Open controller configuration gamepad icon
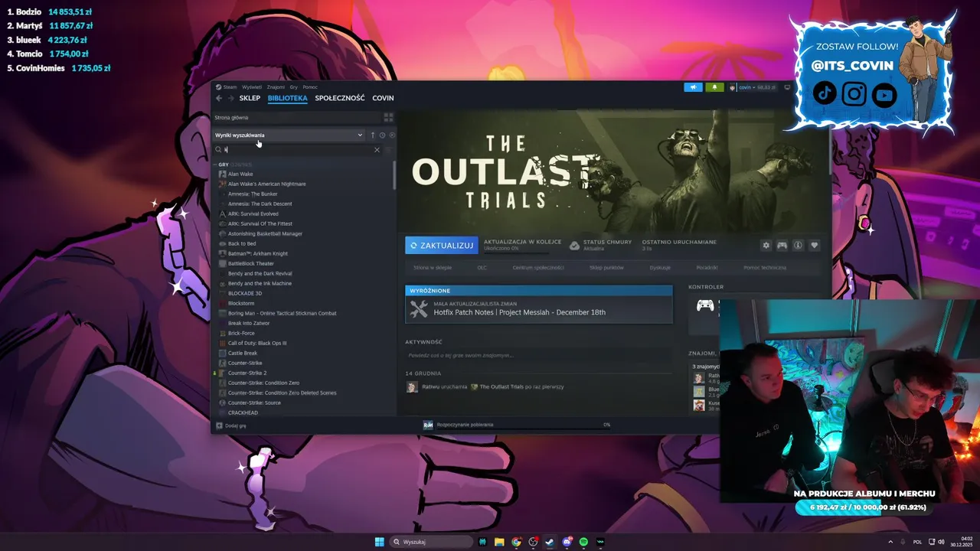 (x=782, y=245)
